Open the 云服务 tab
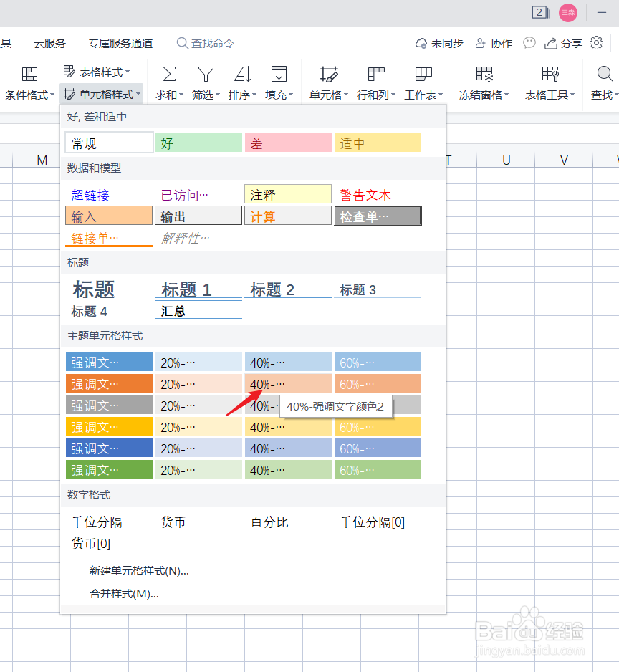Viewport: 619px width, 672px height. coord(49,43)
